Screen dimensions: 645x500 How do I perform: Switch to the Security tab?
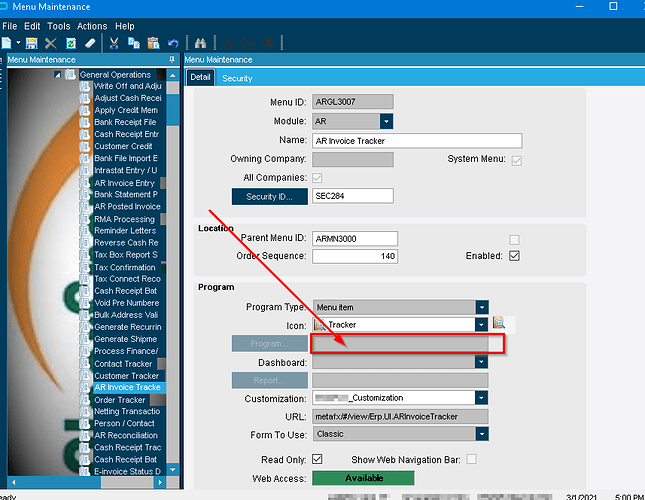(x=237, y=78)
